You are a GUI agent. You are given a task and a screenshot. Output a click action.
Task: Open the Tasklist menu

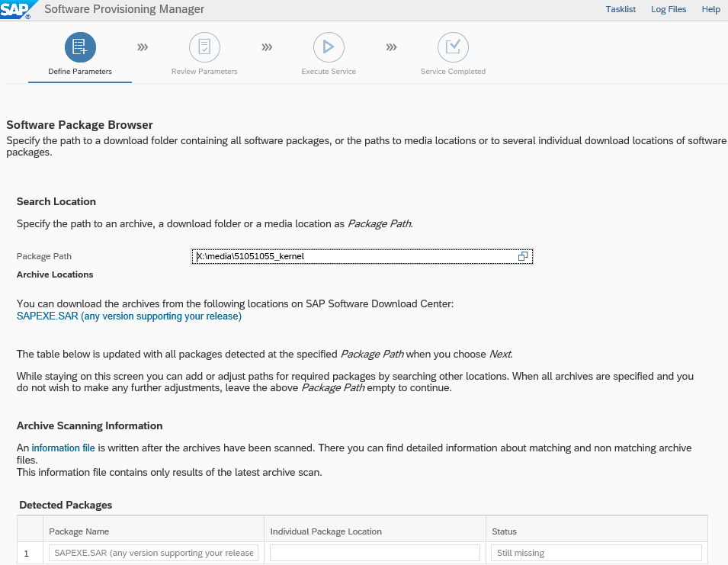621,9
